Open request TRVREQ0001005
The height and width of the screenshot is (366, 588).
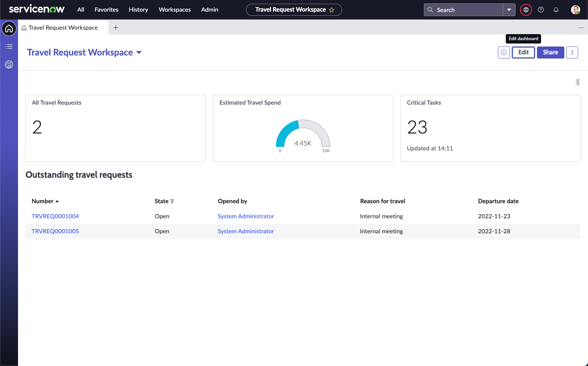55,231
